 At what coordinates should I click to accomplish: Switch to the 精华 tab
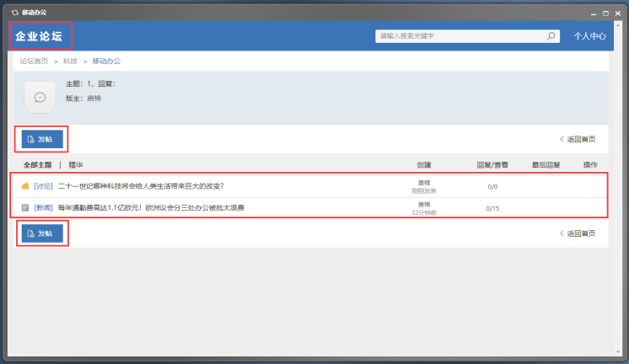(76, 165)
